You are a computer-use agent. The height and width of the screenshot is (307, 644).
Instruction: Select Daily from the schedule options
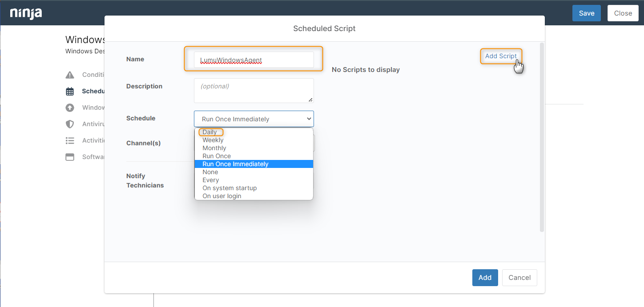pyautogui.click(x=210, y=132)
